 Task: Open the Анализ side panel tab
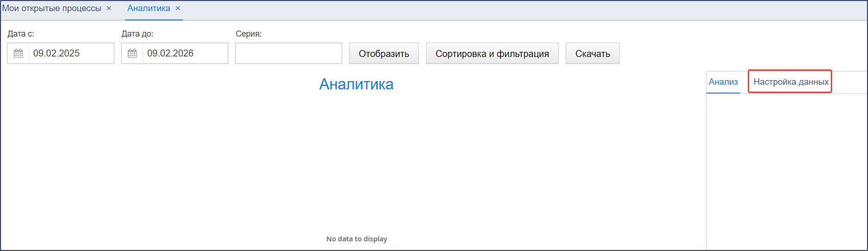point(723,82)
